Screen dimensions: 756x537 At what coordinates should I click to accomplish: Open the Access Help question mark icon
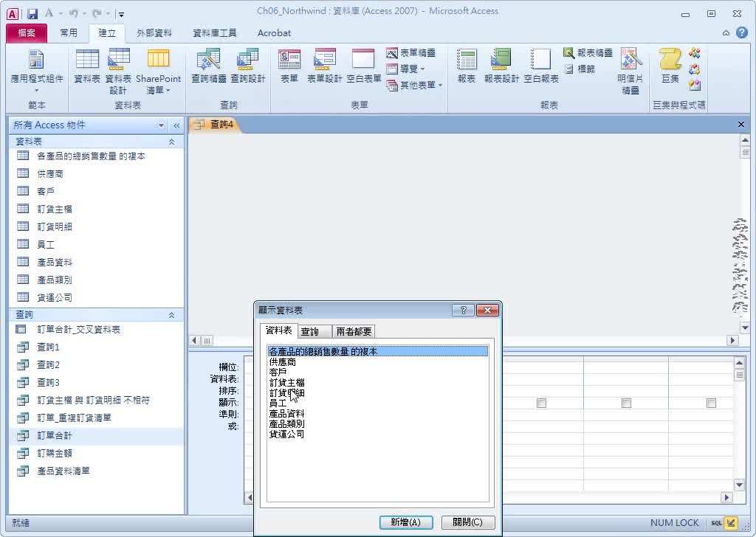pyautogui.click(x=742, y=32)
